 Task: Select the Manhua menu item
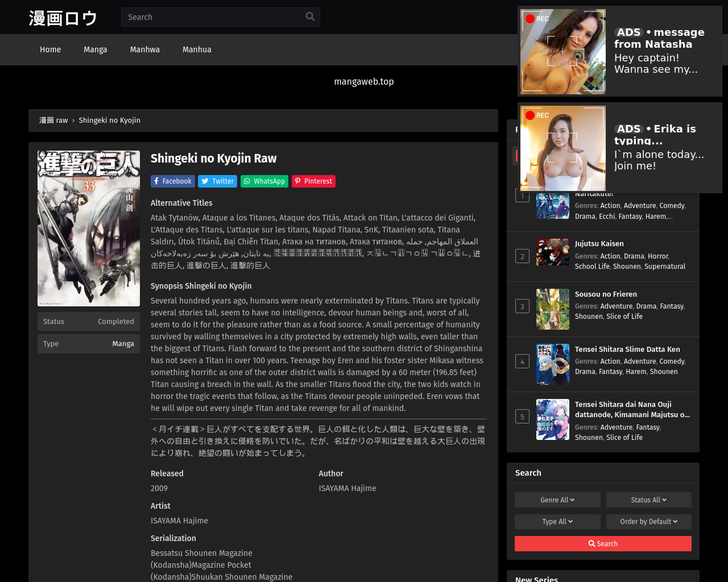[x=197, y=50]
